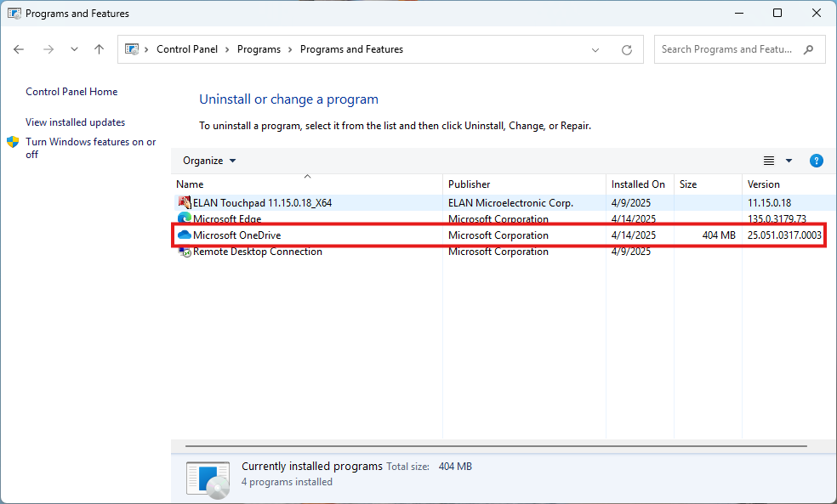Open the help question mark icon
This screenshot has width=837, height=504.
(816, 161)
